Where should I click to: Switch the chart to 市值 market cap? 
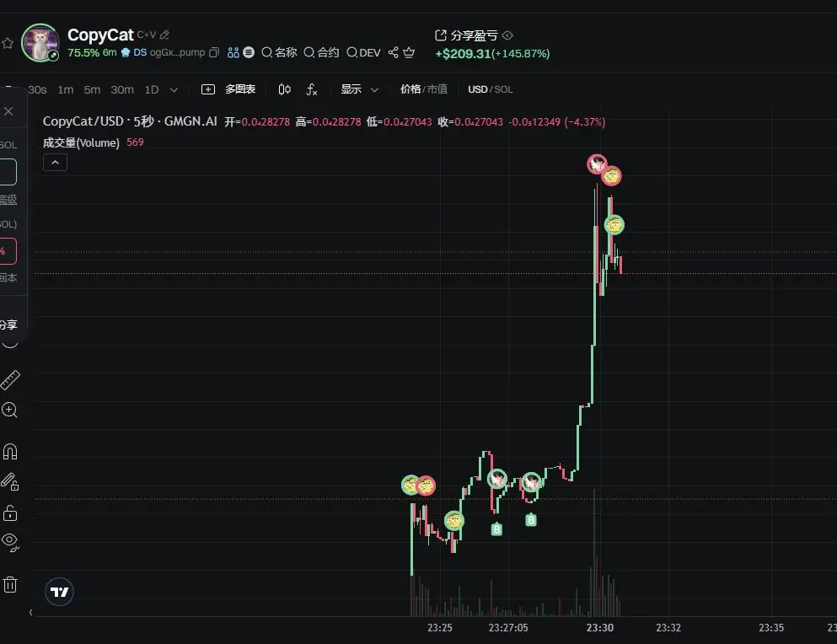(437, 89)
